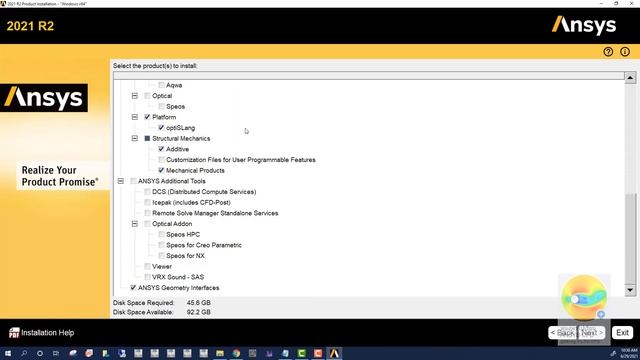Click the clock in the system tray
The height and width of the screenshot is (360, 640).
(629, 353)
